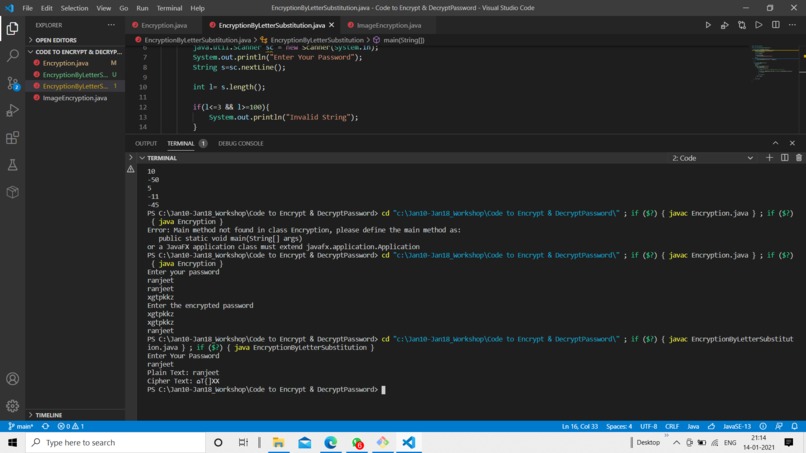Select the Terminal panel tab
The image size is (806, 453).
click(180, 143)
